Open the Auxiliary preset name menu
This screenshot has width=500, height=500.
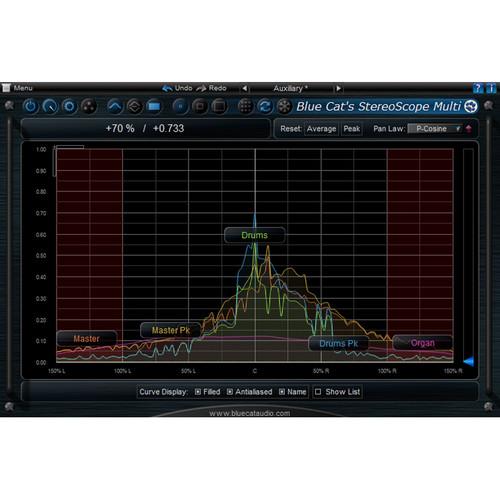(x=291, y=88)
